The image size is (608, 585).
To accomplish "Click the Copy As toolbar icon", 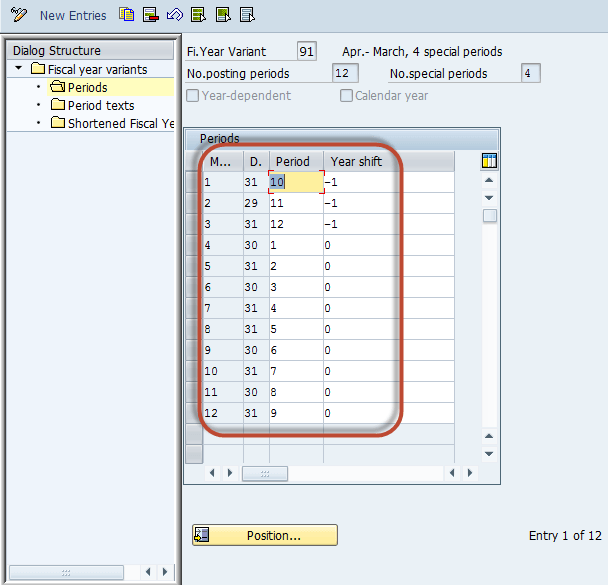I will [x=126, y=14].
